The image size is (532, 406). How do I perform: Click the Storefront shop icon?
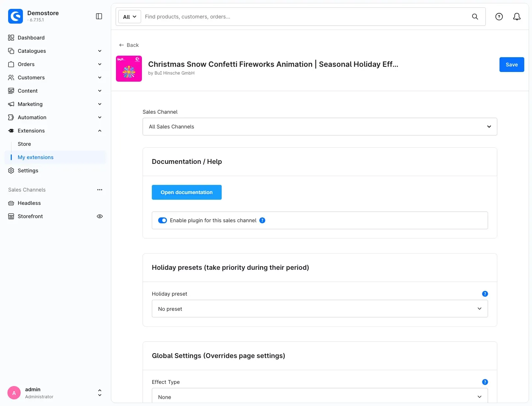[11, 216]
